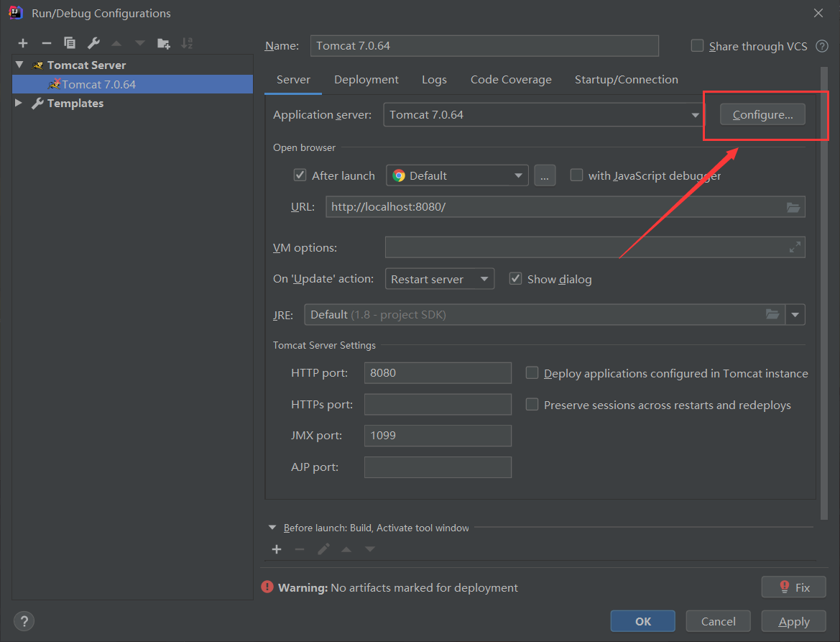
Task: Switch to the Server tab
Action: coord(293,80)
